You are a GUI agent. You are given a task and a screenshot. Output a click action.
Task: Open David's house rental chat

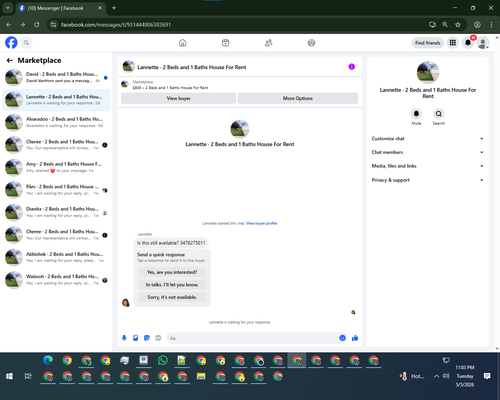(x=56, y=77)
